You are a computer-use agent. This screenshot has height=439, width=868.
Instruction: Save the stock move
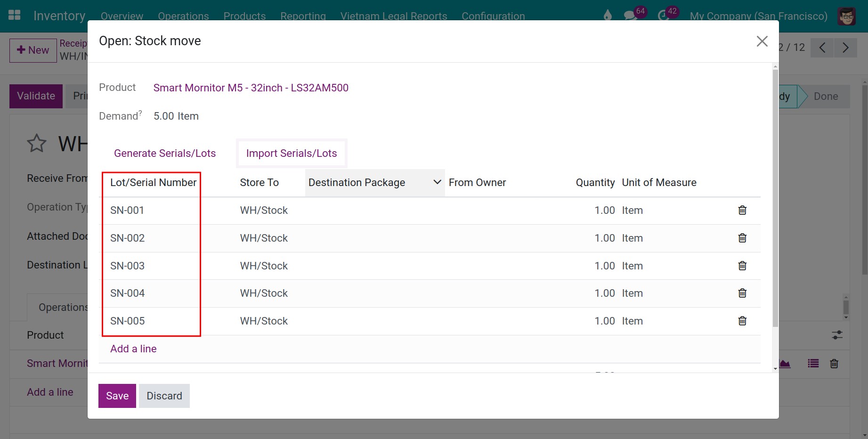117,396
